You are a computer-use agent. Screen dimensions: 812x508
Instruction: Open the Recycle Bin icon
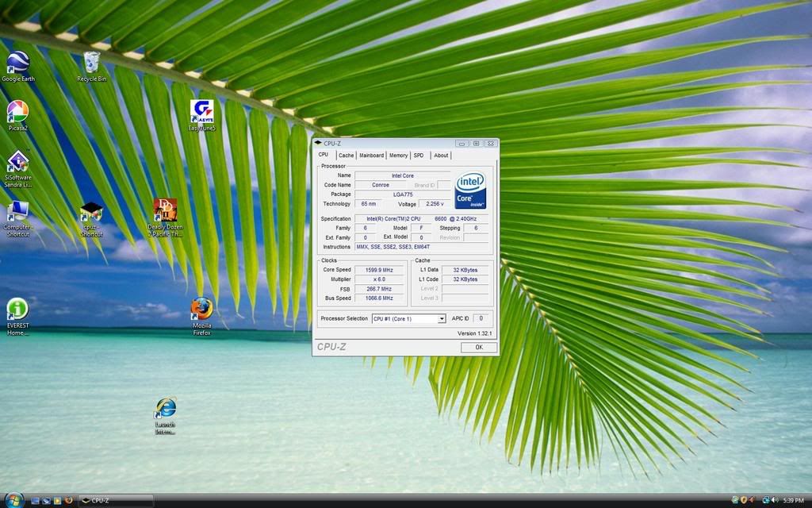[x=92, y=67]
